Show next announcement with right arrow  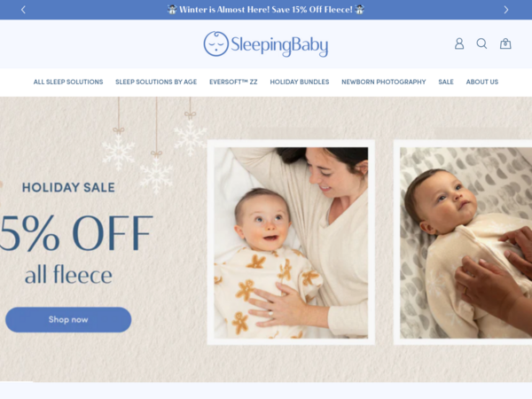click(x=506, y=10)
